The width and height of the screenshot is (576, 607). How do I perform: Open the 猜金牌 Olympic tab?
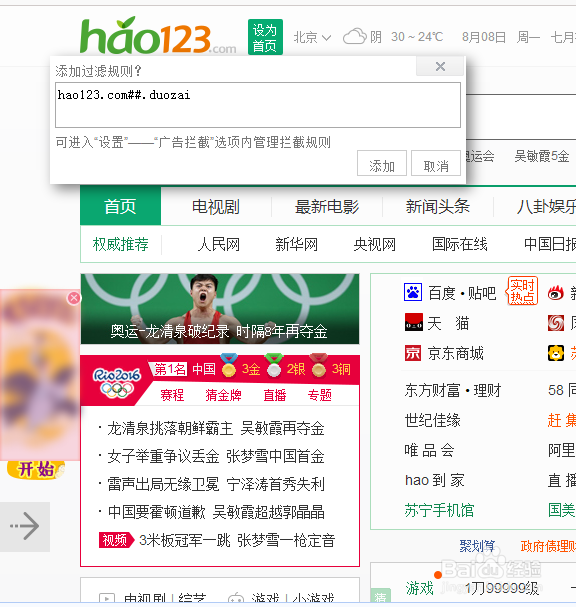click(x=223, y=395)
